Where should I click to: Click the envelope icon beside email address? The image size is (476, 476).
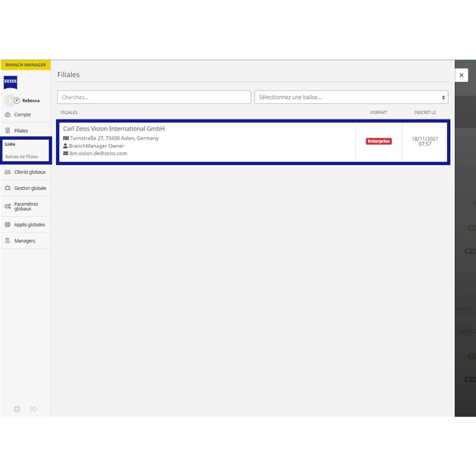pyautogui.click(x=66, y=153)
